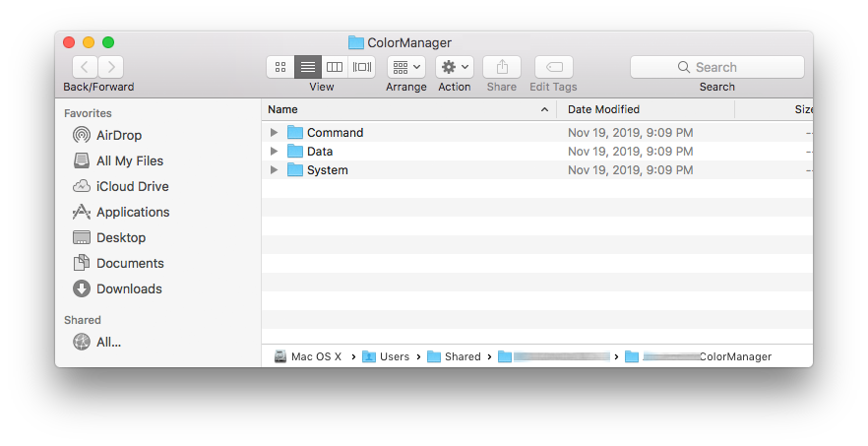The width and height of the screenshot is (868, 446).
Task: Switch to Cover Flow view
Action: coord(362,67)
